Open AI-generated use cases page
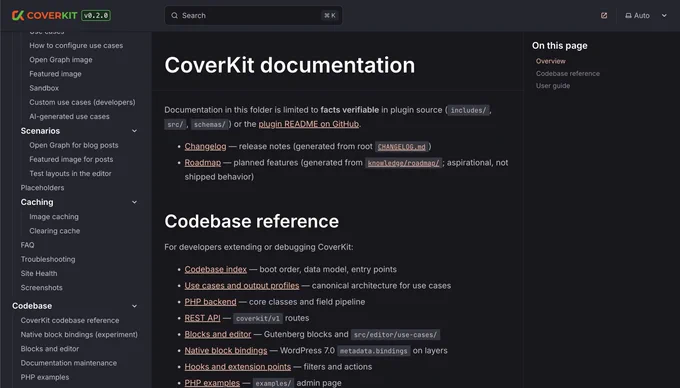This screenshot has height=388, width=680. pyautogui.click(x=69, y=117)
